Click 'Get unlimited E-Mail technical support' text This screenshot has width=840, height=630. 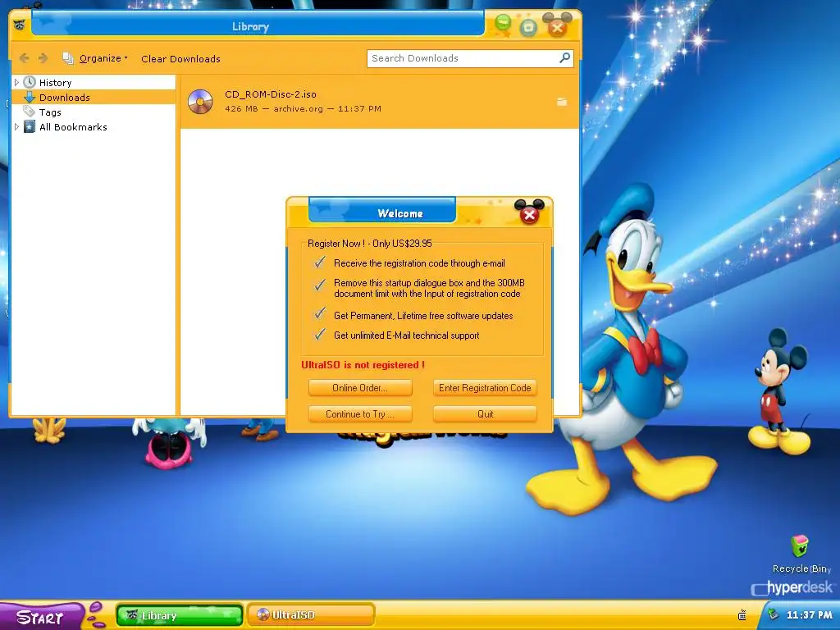[x=407, y=336]
